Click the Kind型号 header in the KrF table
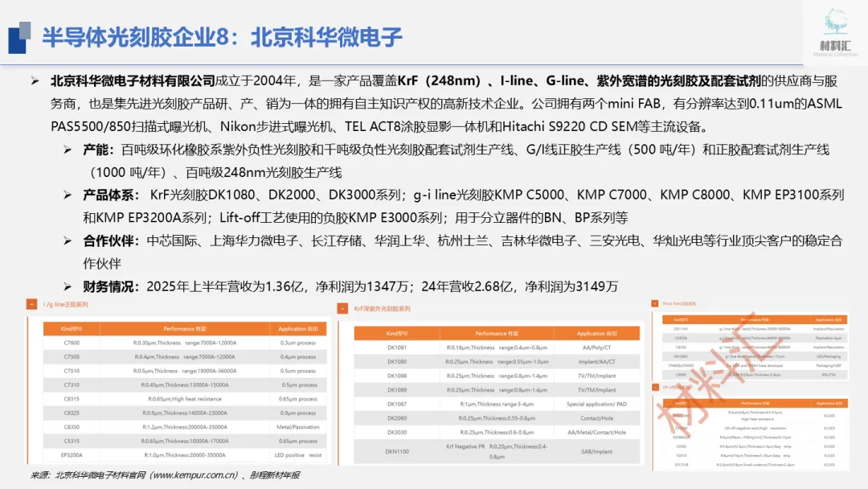Viewport: 868px width, 489px height. tap(397, 334)
